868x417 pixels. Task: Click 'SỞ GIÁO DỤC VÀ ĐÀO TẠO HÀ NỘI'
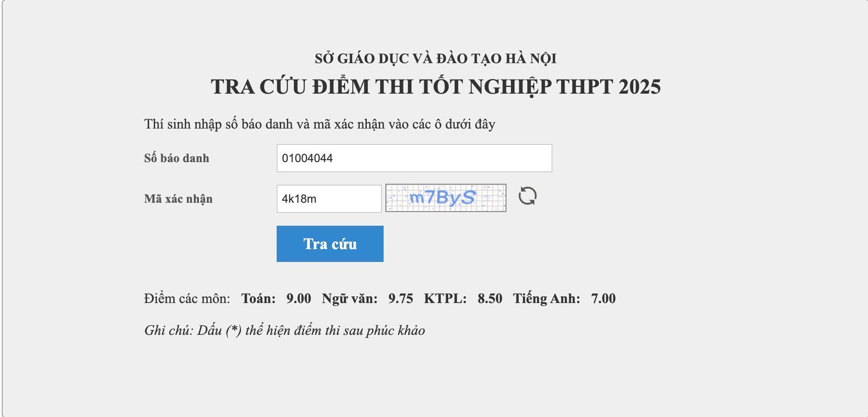[x=436, y=59]
